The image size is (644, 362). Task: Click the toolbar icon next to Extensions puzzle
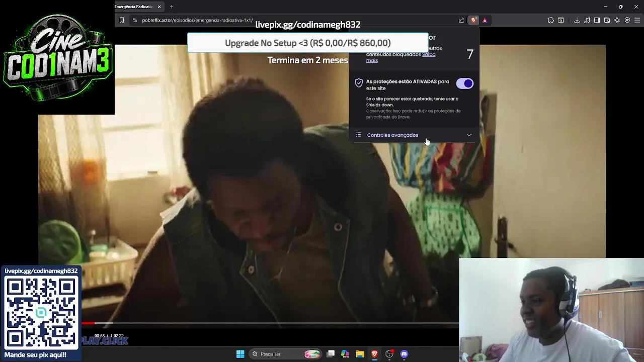click(561, 20)
